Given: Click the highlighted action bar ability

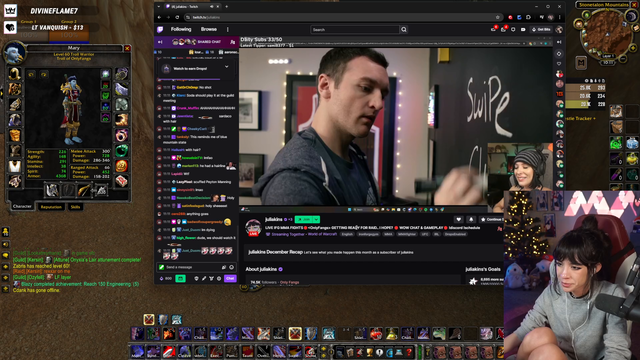Looking at the screenshot, I should click(x=295, y=333).
